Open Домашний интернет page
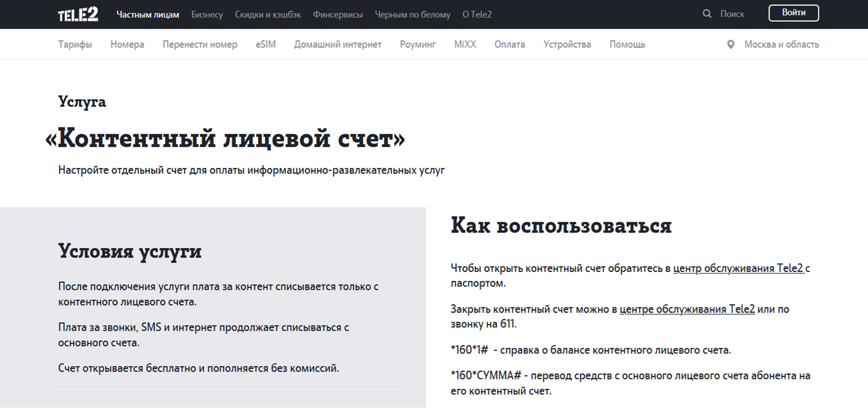Image resolution: width=868 pixels, height=415 pixels. tap(338, 45)
